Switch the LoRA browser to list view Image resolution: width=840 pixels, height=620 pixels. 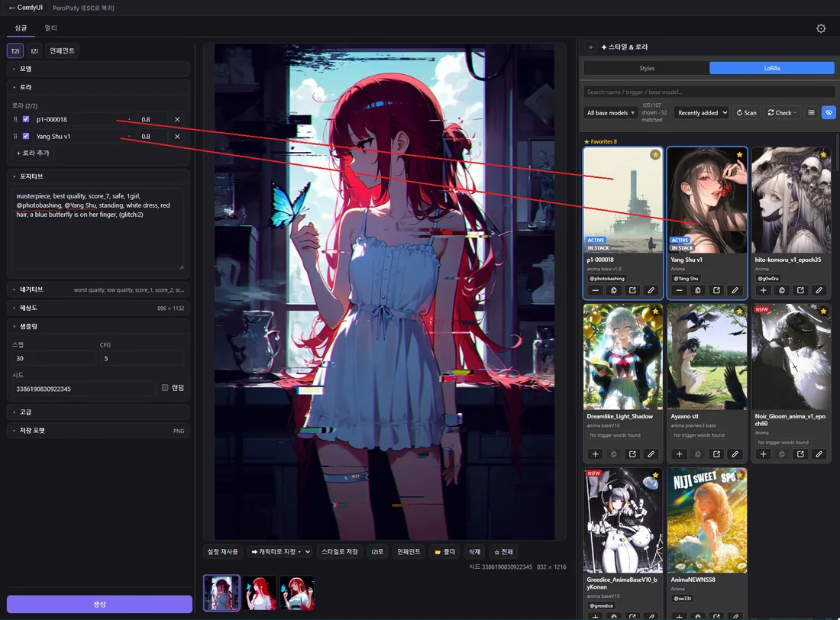(x=811, y=112)
